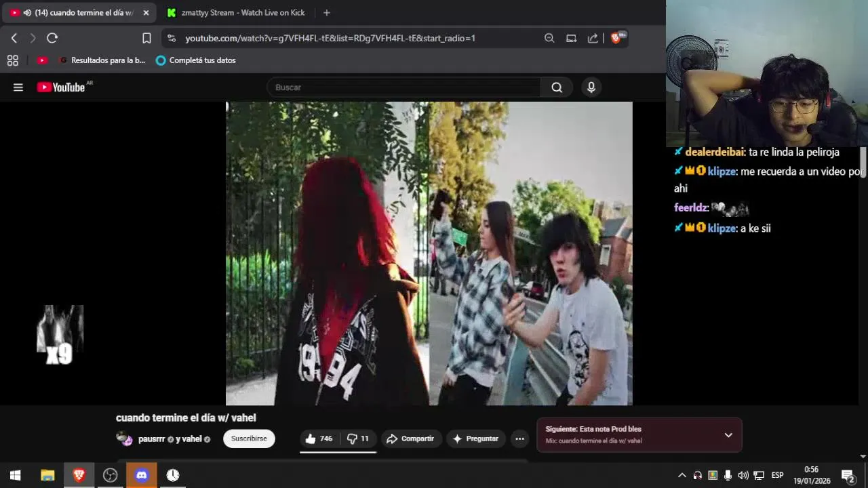Click feerldz username in chat
Screen dimensions: 868x488
click(x=690, y=209)
